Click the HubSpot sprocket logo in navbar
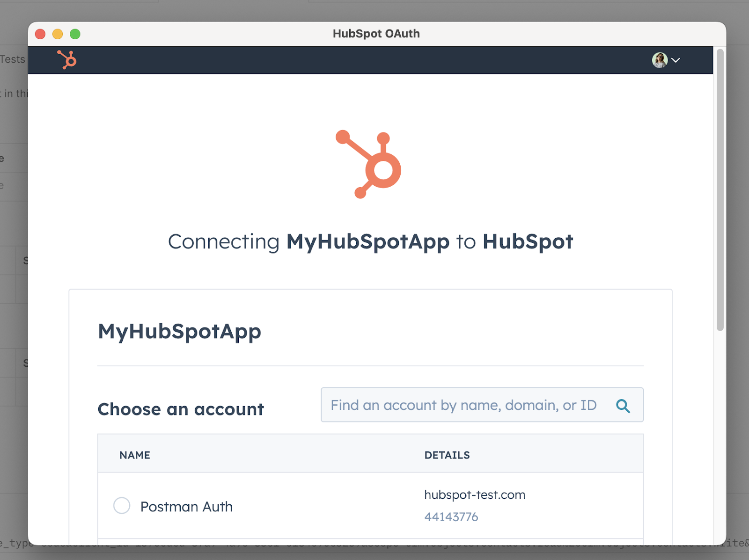 (x=67, y=60)
